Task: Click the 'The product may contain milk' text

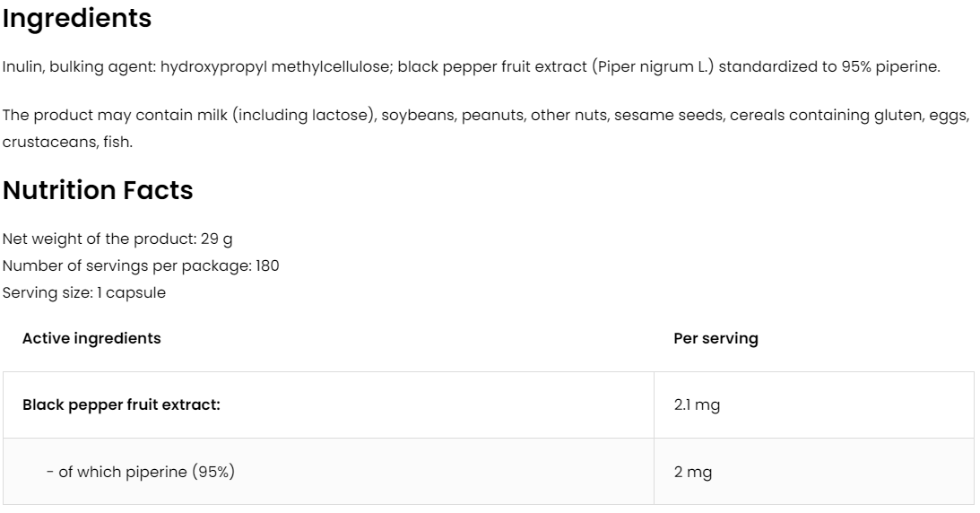Action: [x=116, y=116]
